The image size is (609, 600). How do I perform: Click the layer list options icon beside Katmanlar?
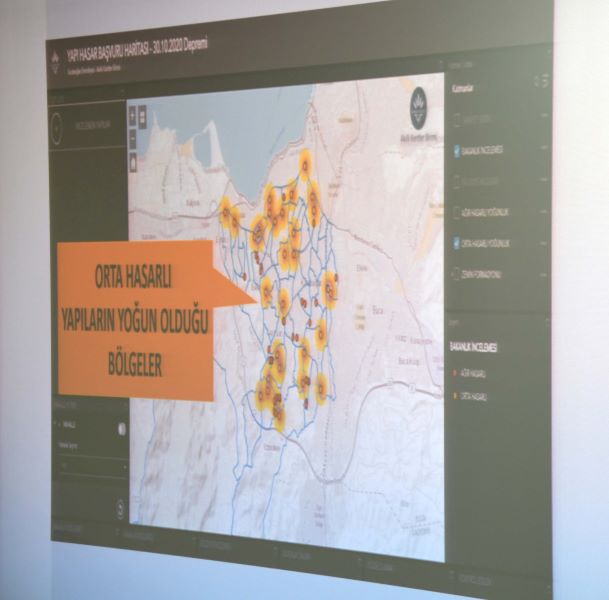[541, 81]
